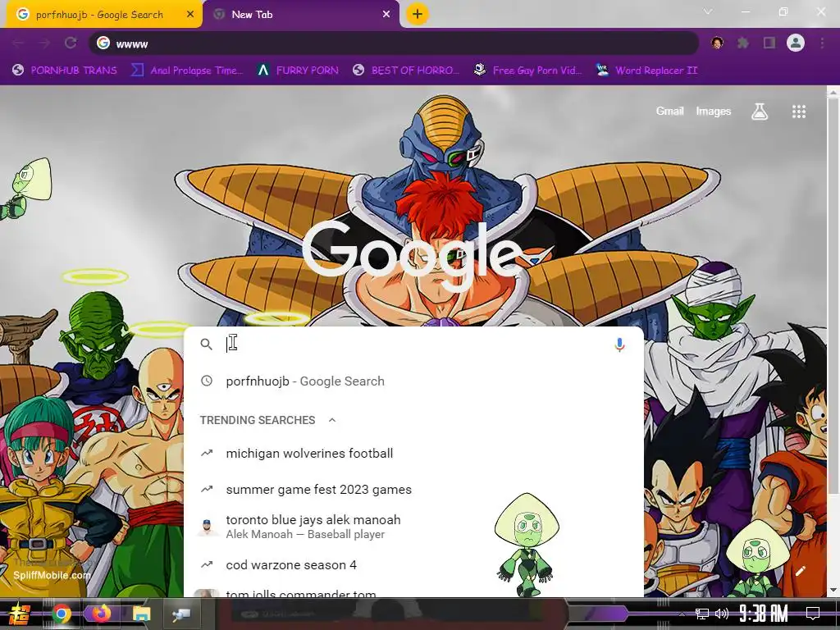Open the volume speaker tray icon
Viewport: 840px width, 630px height.
[x=722, y=614]
